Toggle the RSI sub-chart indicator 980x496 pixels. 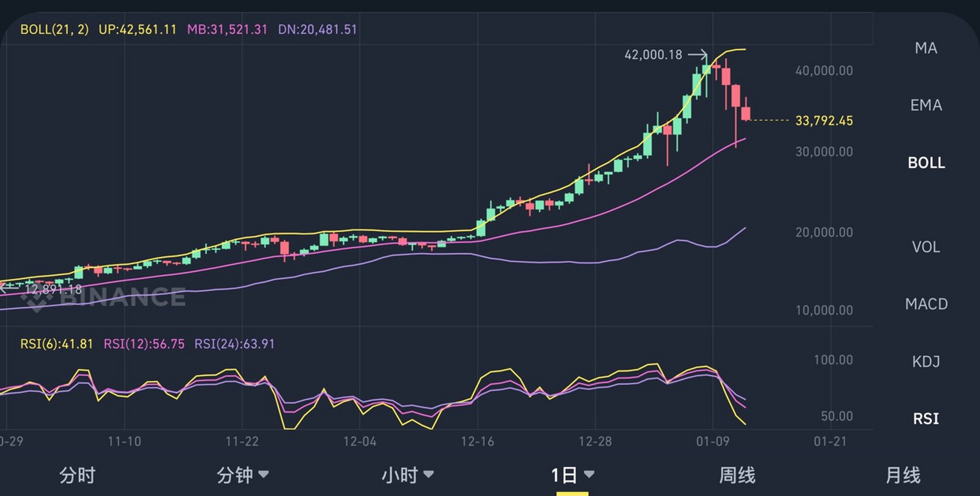pyautogui.click(x=926, y=419)
